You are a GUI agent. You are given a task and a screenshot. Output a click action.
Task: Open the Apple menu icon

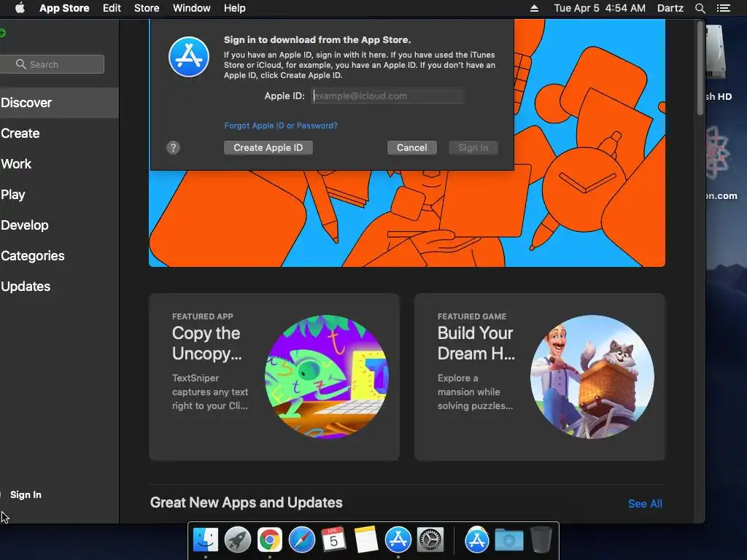click(x=20, y=8)
